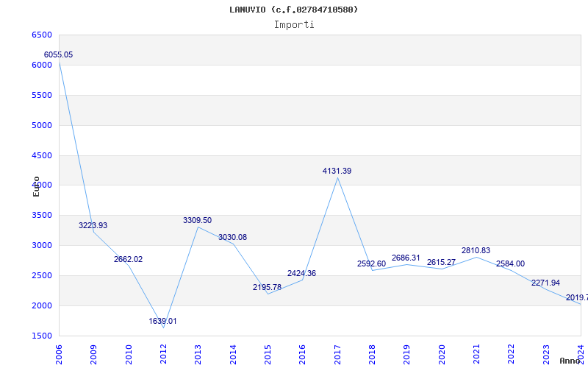Click the 6000 y-axis tick label

tap(42, 65)
